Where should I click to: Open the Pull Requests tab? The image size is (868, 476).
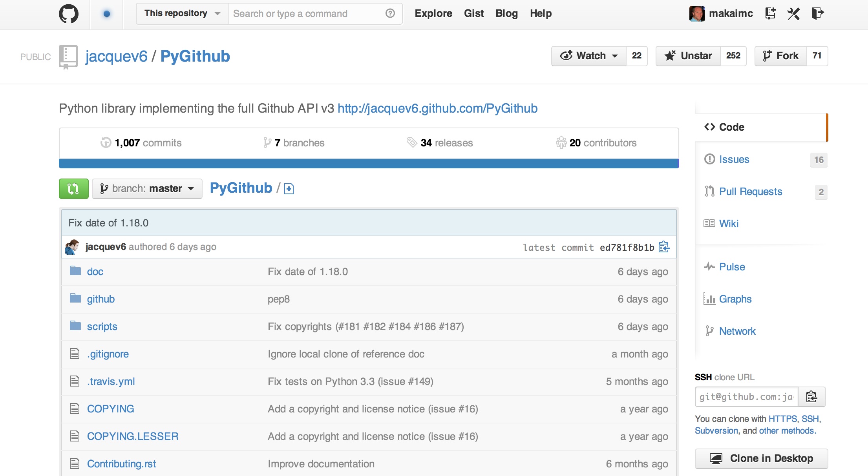point(751,191)
